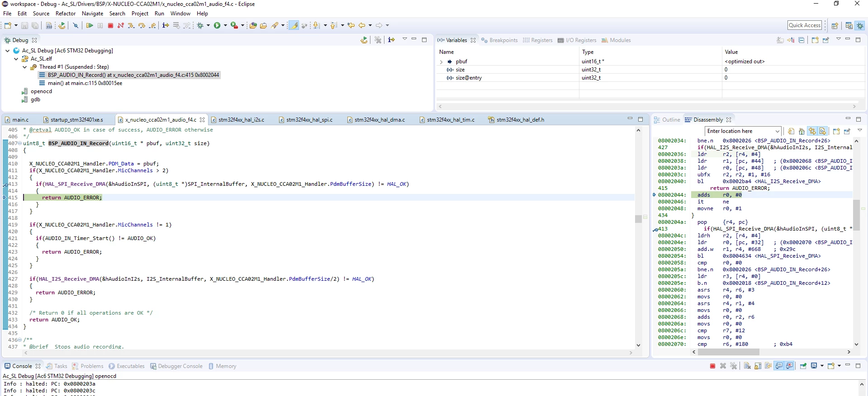Click the Enter location here combo box
868x396 pixels.
pyautogui.click(x=743, y=131)
